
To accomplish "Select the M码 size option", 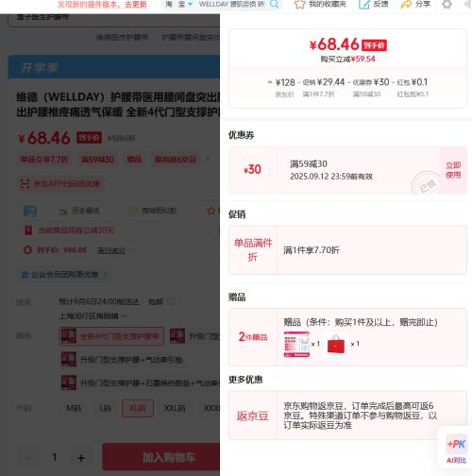I will pos(74,408).
